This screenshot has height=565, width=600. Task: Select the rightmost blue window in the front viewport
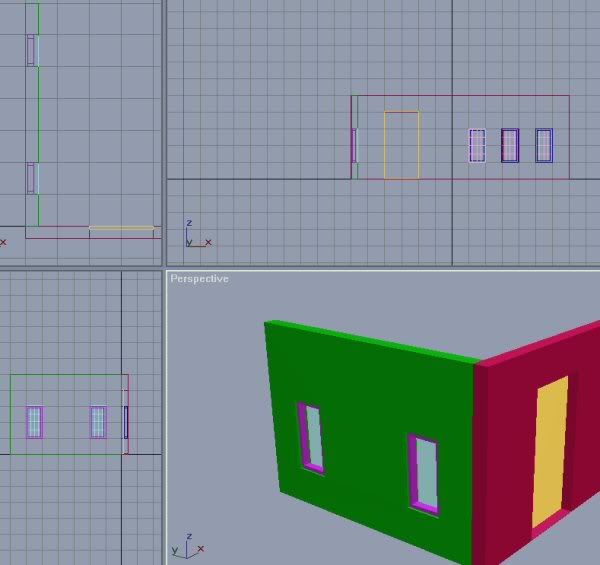pyautogui.click(x=544, y=145)
